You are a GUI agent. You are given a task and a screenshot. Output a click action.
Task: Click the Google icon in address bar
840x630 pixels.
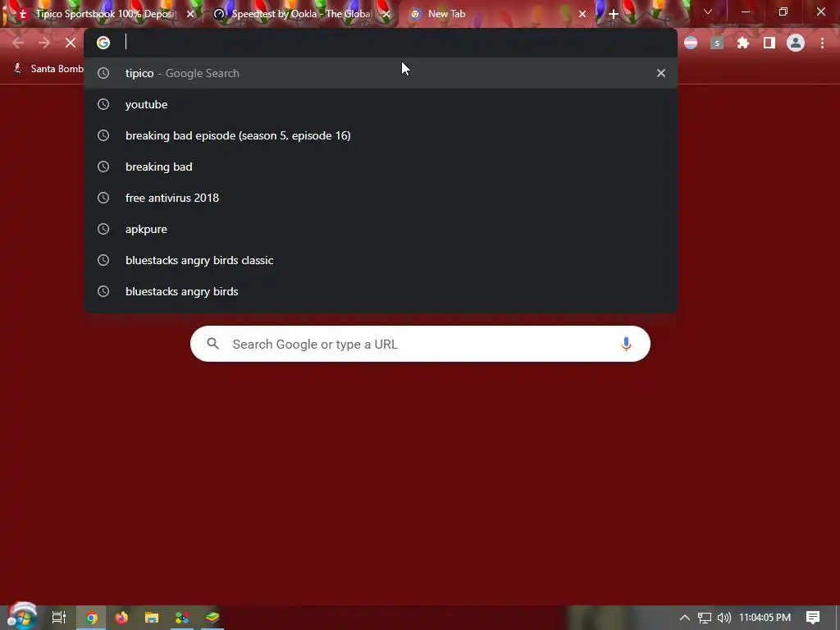(103, 43)
